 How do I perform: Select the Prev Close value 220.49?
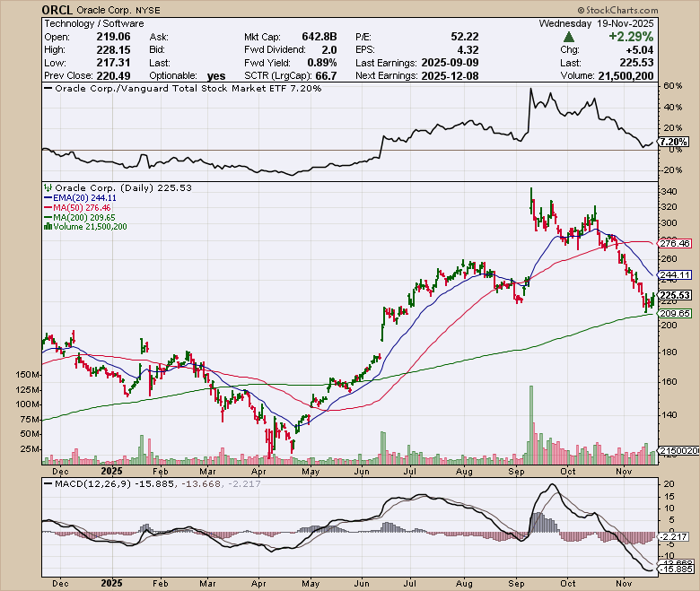click(x=113, y=76)
